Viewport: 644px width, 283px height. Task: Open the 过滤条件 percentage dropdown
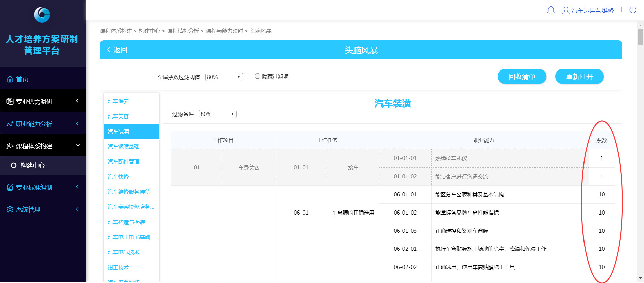[x=217, y=114]
